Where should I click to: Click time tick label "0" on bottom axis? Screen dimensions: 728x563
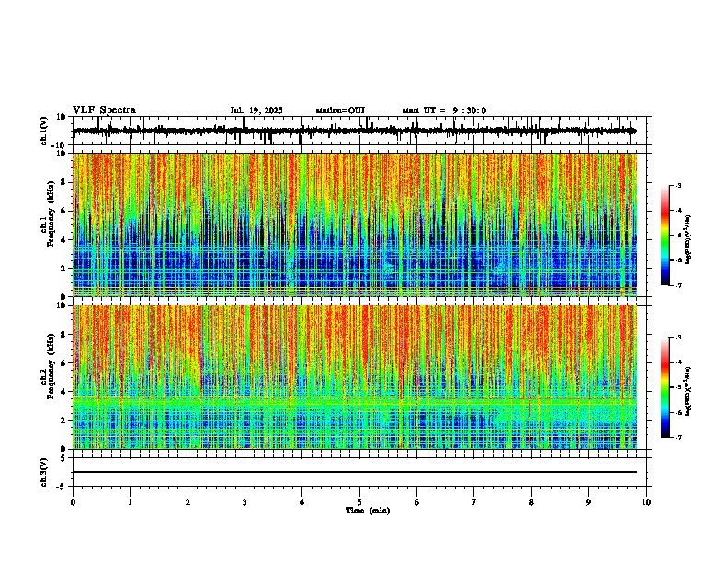point(73,502)
